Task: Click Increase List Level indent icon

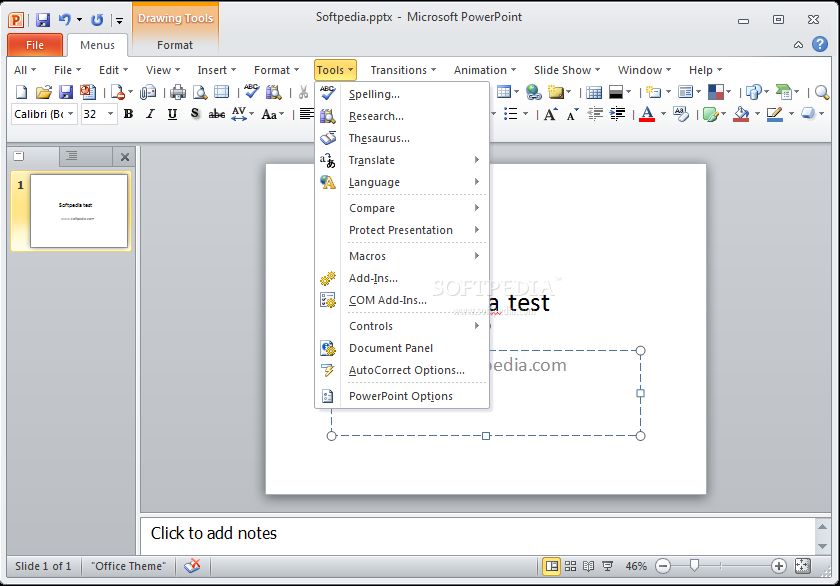Action: (617, 114)
